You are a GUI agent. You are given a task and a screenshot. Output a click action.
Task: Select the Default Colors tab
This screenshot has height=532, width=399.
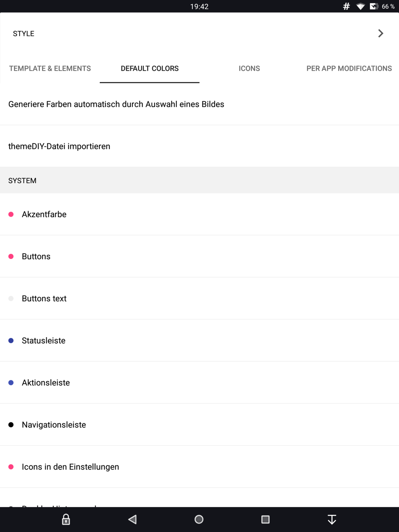pyautogui.click(x=150, y=68)
